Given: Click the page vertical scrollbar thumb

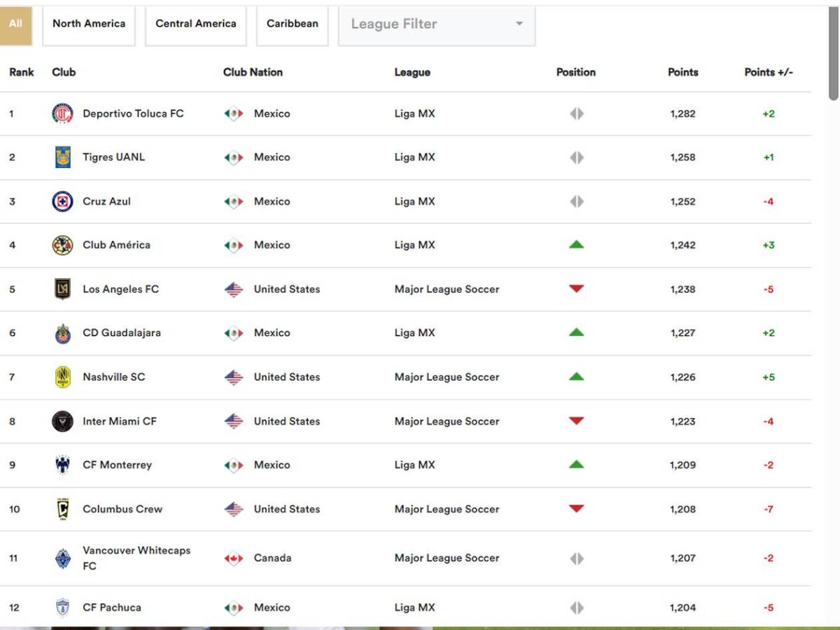Looking at the screenshot, I should (833, 52).
